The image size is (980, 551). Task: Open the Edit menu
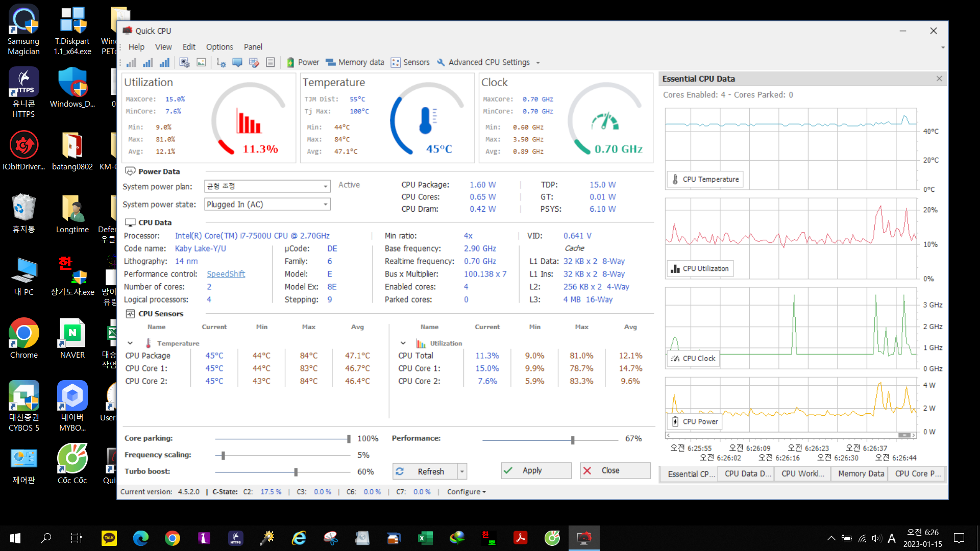coord(189,47)
